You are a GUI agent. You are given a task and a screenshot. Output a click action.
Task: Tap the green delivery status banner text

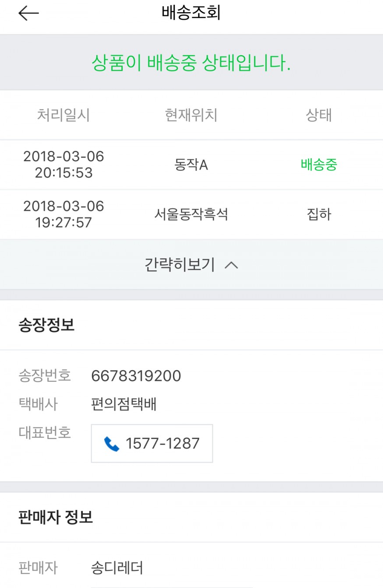click(191, 64)
